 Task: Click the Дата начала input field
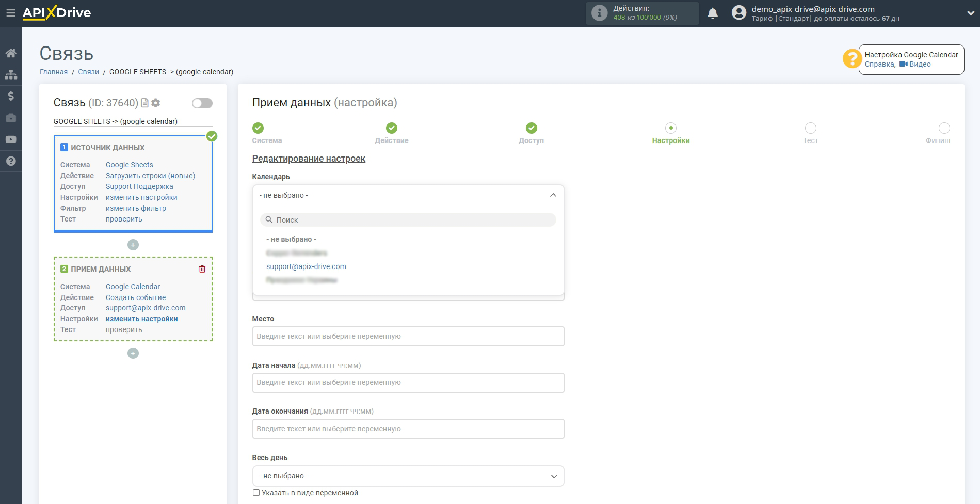pos(408,383)
